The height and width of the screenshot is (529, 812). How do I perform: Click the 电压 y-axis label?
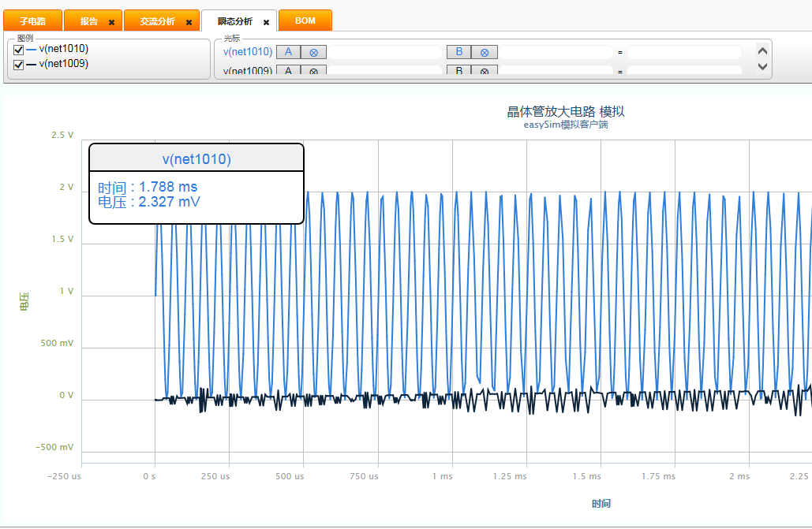[24, 302]
